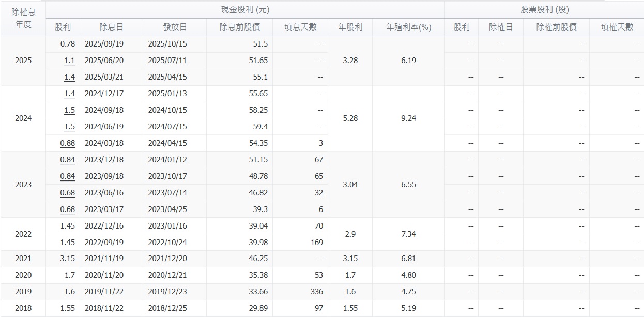Image resolution: width=644 pixels, height=317 pixels.
Task: Open the 1.5 dividend link for 2024/09/18
Action: [x=69, y=110]
